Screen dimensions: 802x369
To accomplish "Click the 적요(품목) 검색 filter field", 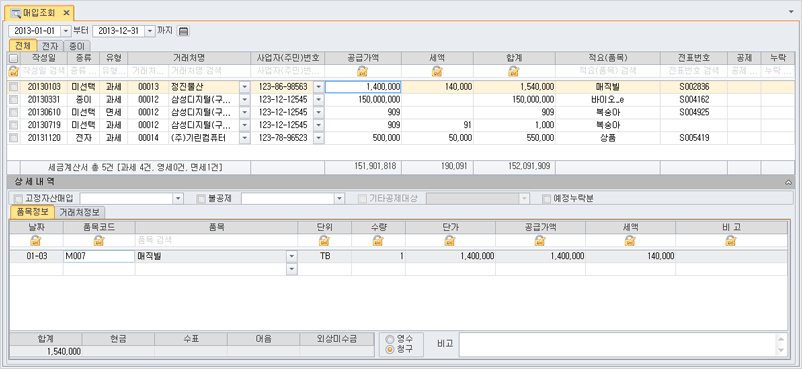I will click(608, 71).
